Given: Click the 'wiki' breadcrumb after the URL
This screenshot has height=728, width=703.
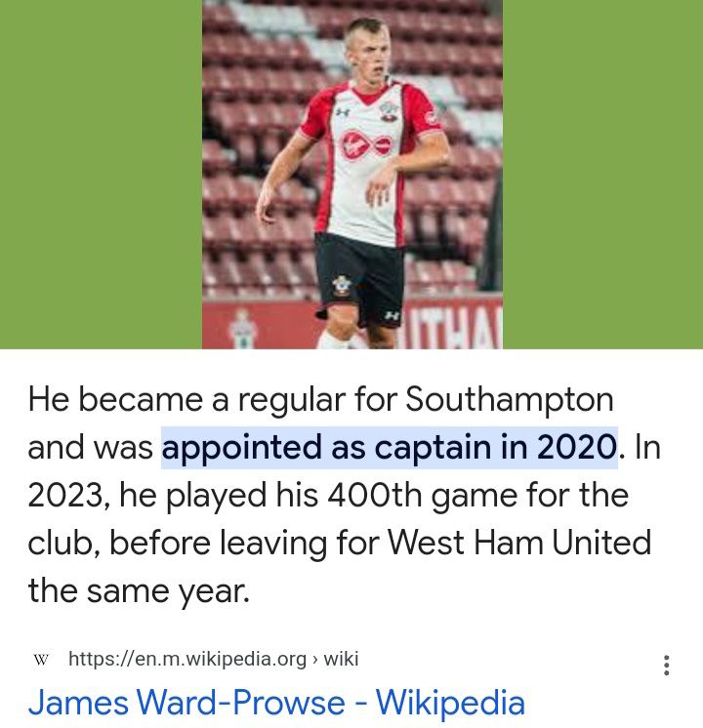Looking at the screenshot, I should [341, 660].
